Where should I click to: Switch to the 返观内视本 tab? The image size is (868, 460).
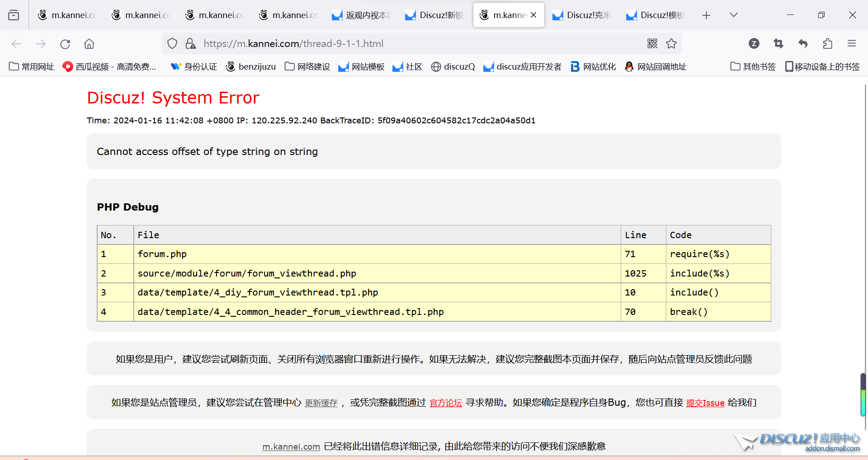pos(362,15)
